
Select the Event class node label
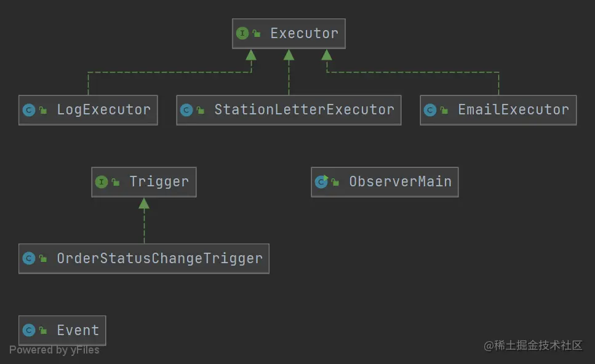pos(78,331)
